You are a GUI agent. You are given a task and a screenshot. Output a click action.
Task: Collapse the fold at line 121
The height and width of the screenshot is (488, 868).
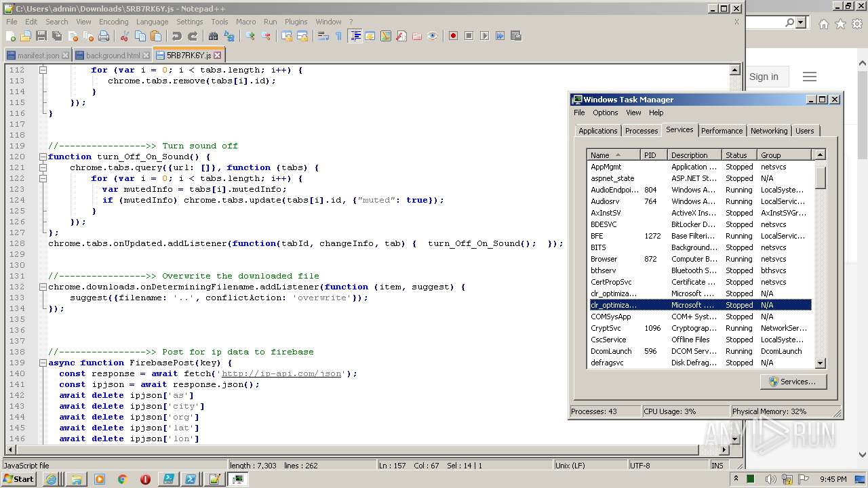pos(43,167)
